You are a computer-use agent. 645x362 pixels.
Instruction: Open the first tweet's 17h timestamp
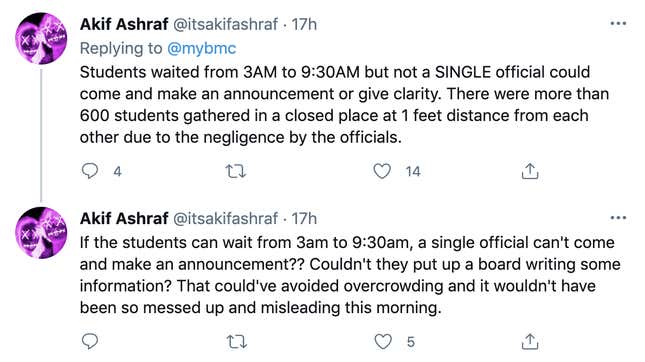click(304, 24)
